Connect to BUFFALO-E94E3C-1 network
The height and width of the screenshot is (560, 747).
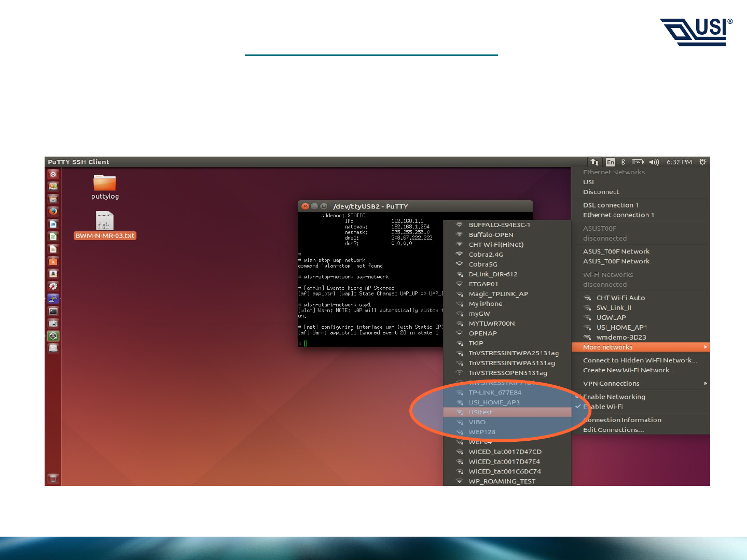(507, 225)
